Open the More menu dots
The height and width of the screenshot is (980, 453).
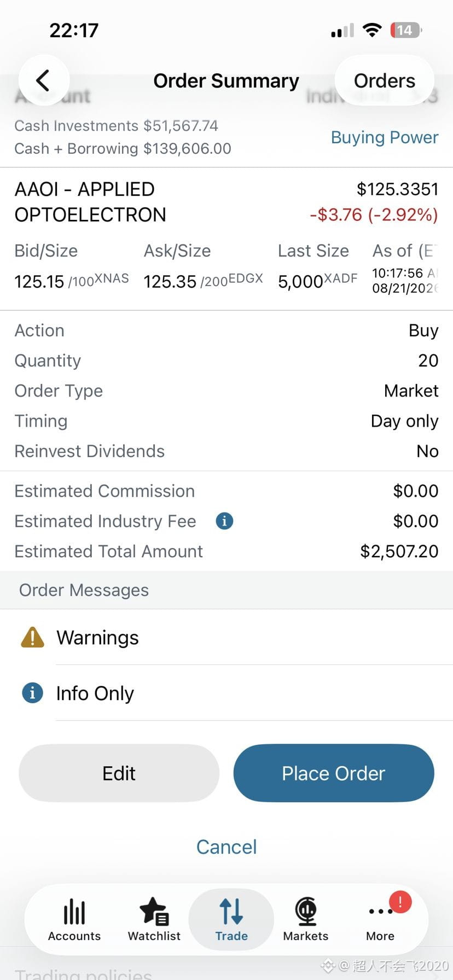coord(380,911)
